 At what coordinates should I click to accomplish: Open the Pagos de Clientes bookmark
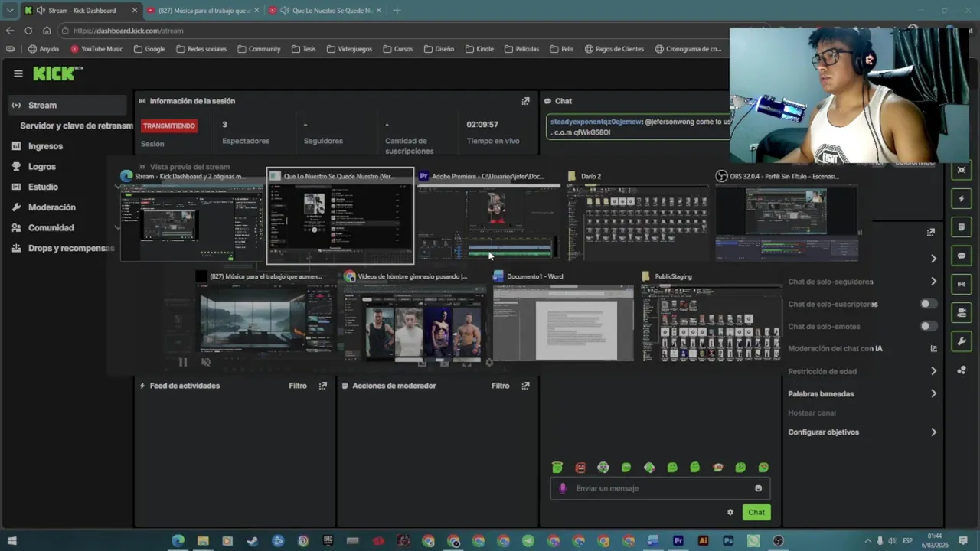[615, 49]
